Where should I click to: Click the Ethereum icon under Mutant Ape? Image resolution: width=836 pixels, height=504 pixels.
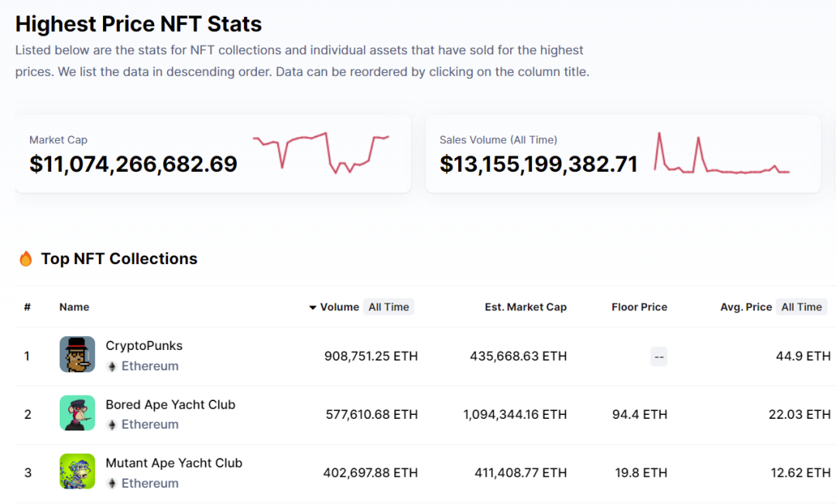[111, 484]
